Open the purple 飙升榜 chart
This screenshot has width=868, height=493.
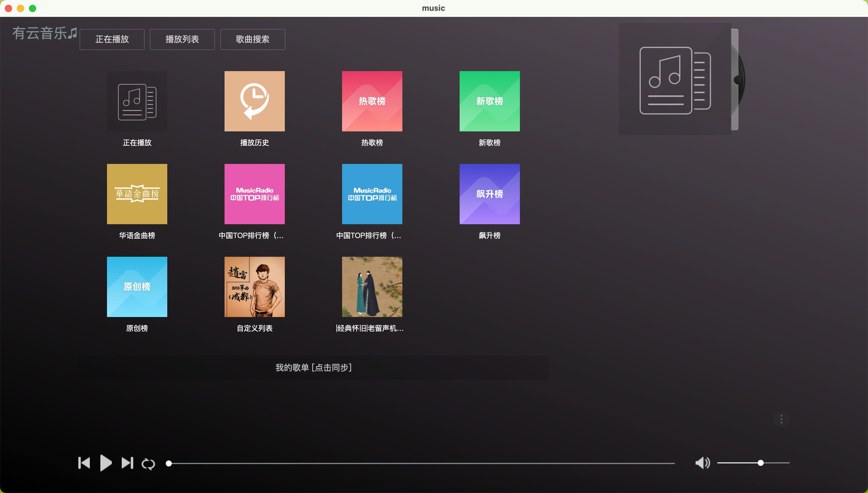coord(489,194)
